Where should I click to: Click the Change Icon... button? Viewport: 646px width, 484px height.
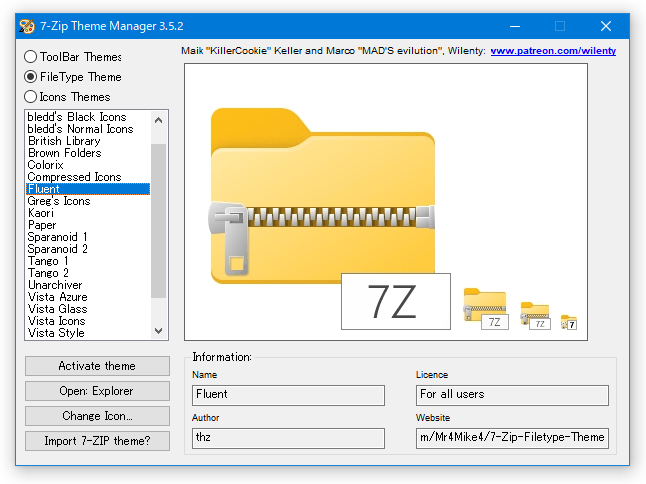coord(97,416)
